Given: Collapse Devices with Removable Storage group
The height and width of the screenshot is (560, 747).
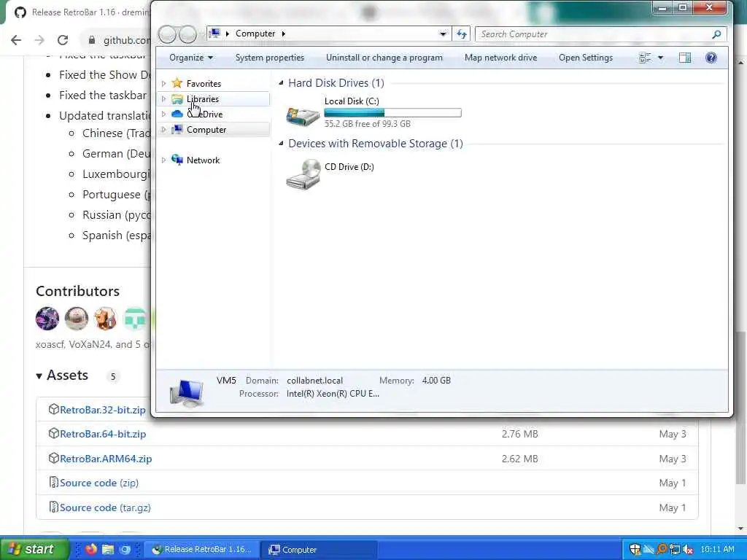Looking at the screenshot, I should [x=281, y=144].
